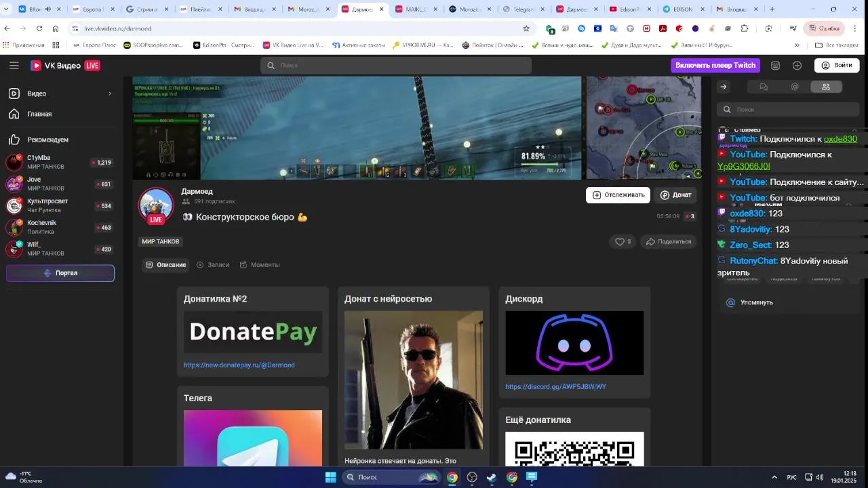The height and width of the screenshot is (488, 868).
Task: Select the Записи tab
Action: (213, 265)
